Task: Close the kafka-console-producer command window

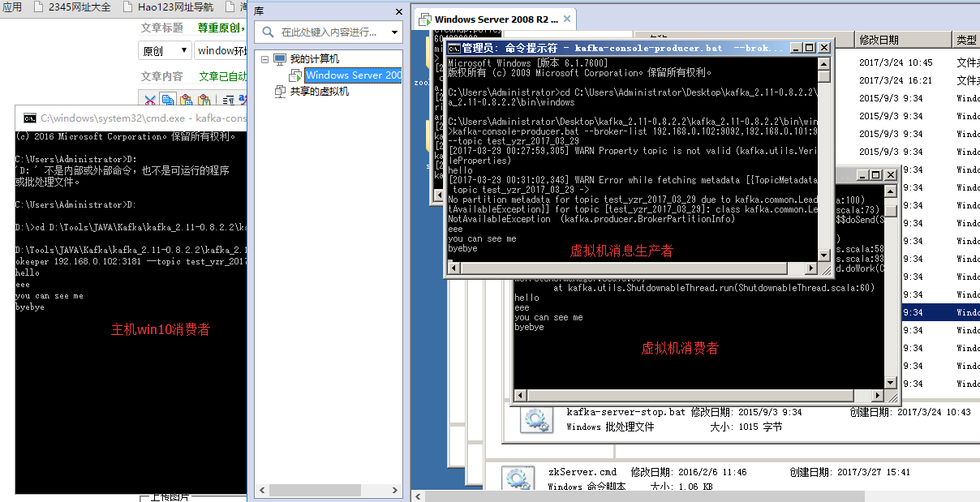Action: pyautogui.click(x=824, y=49)
